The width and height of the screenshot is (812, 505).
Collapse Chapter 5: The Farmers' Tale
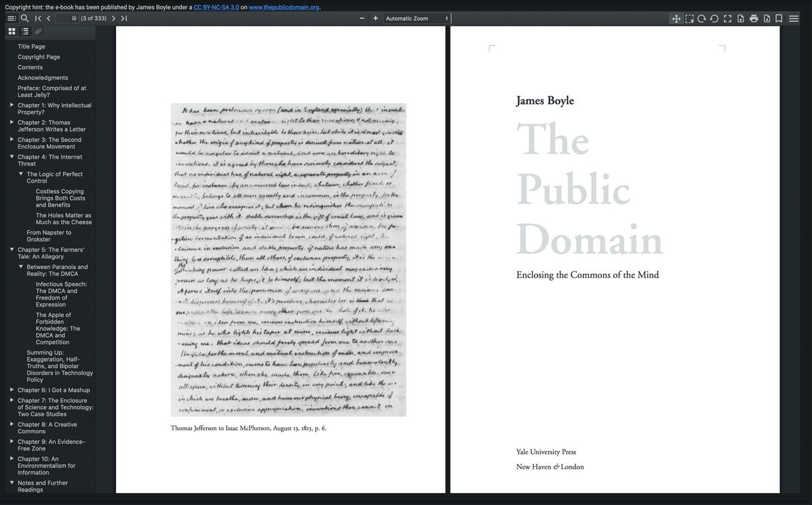click(12, 249)
